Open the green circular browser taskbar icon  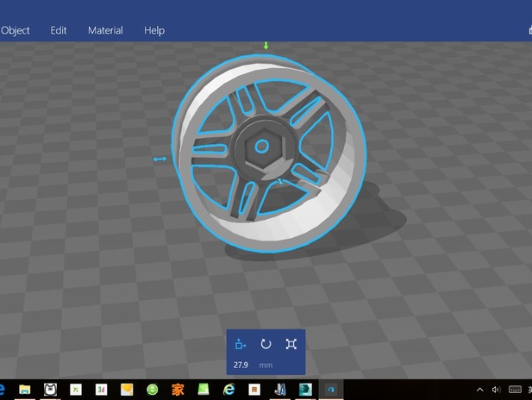pos(153,390)
